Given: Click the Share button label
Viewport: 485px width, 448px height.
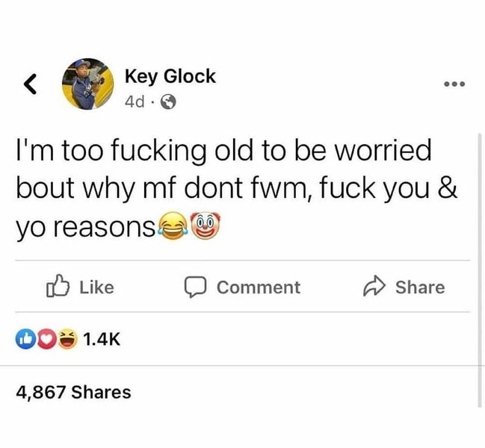Looking at the screenshot, I should [x=420, y=287].
